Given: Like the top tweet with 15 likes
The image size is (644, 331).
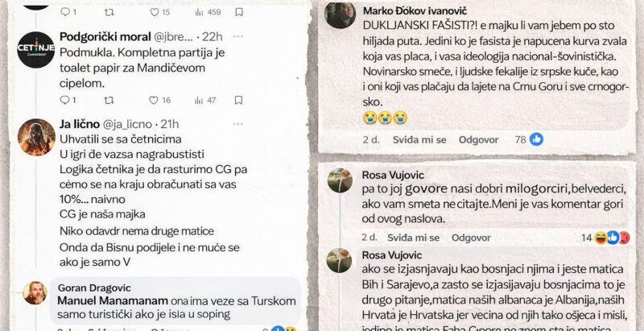Looking at the screenshot, I should click(x=154, y=12).
